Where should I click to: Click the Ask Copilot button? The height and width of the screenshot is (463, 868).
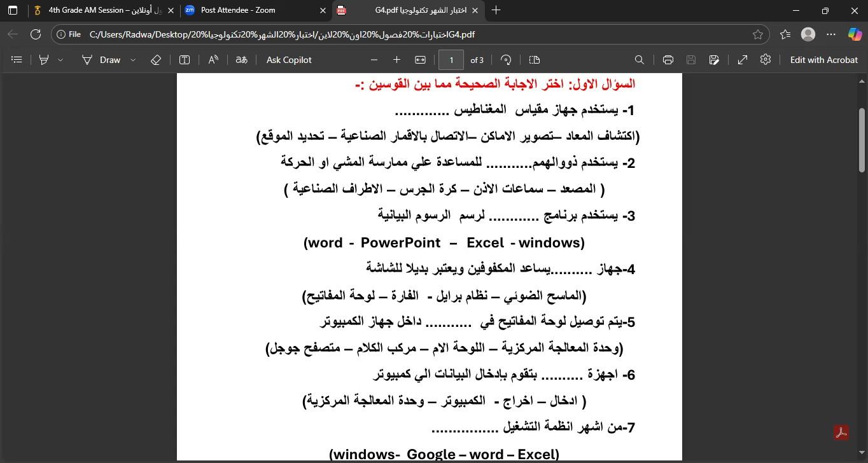[289, 60]
